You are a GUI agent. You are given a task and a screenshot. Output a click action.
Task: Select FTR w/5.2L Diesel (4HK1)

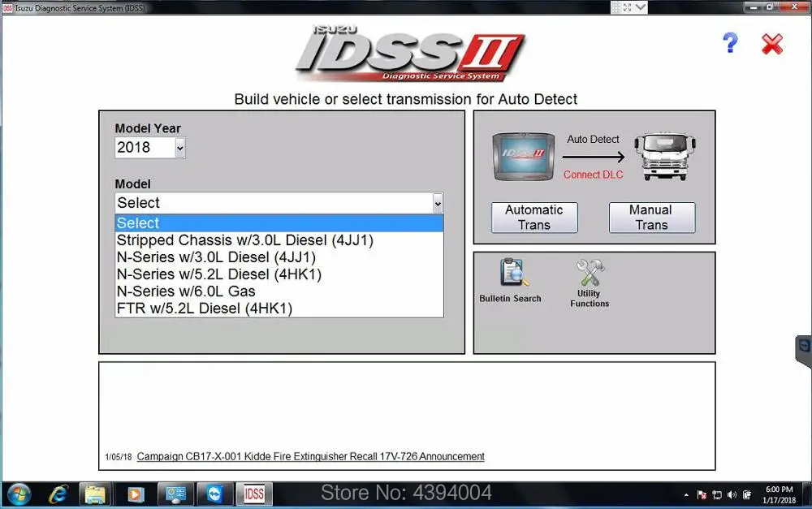tap(279, 308)
